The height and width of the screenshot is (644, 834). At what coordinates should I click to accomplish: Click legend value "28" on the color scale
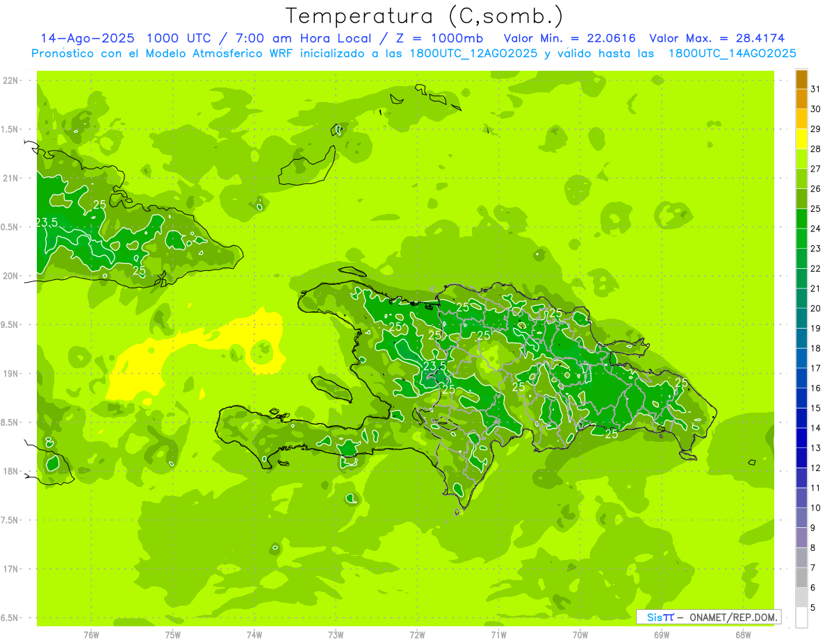click(816, 149)
